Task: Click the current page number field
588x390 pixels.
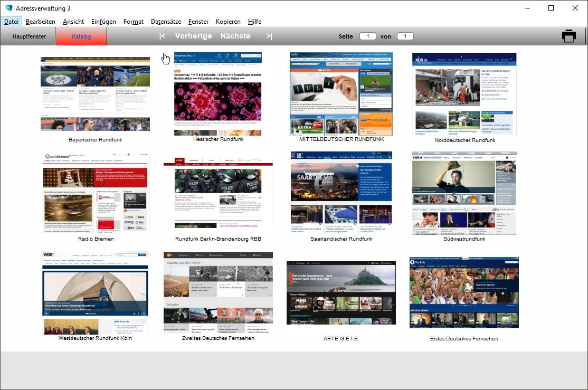Action: coord(367,36)
